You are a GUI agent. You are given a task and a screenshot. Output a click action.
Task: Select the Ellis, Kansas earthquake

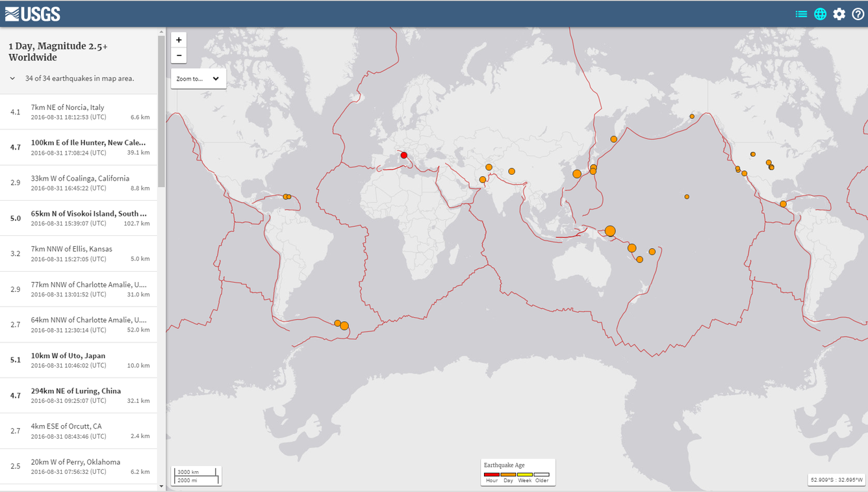point(79,253)
